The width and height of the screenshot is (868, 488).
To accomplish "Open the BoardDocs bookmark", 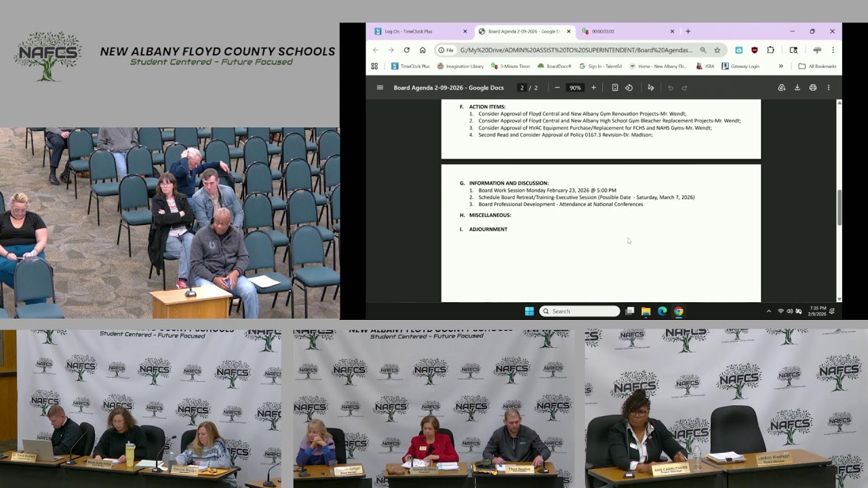I will [x=554, y=66].
